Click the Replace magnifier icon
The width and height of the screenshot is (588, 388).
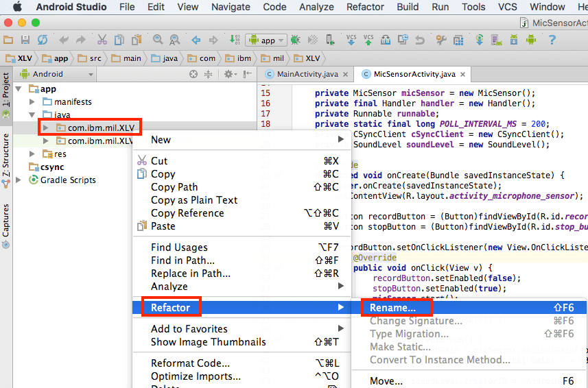click(175, 40)
